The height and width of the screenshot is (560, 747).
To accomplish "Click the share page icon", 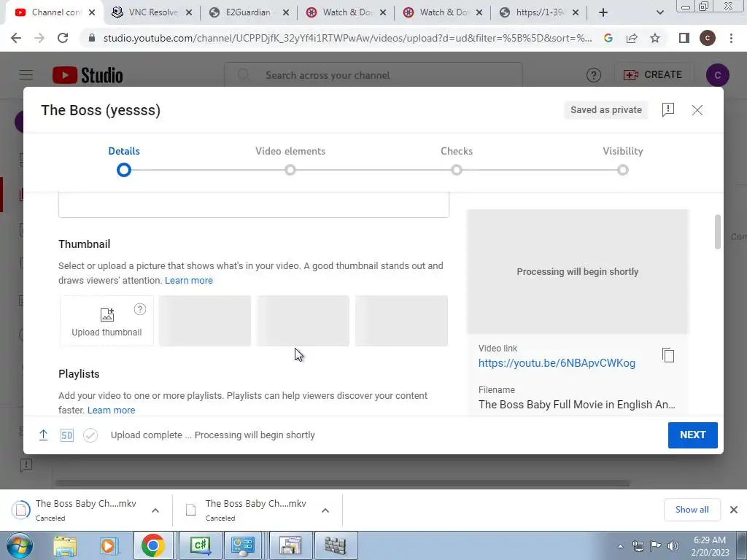I will (x=632, y=38).
